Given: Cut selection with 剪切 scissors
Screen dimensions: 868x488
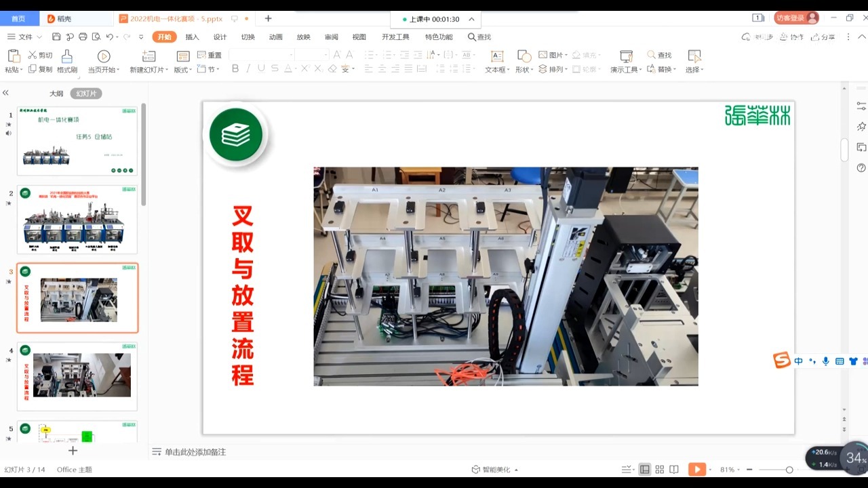Looking at the screenshot, I should (40, 55).
